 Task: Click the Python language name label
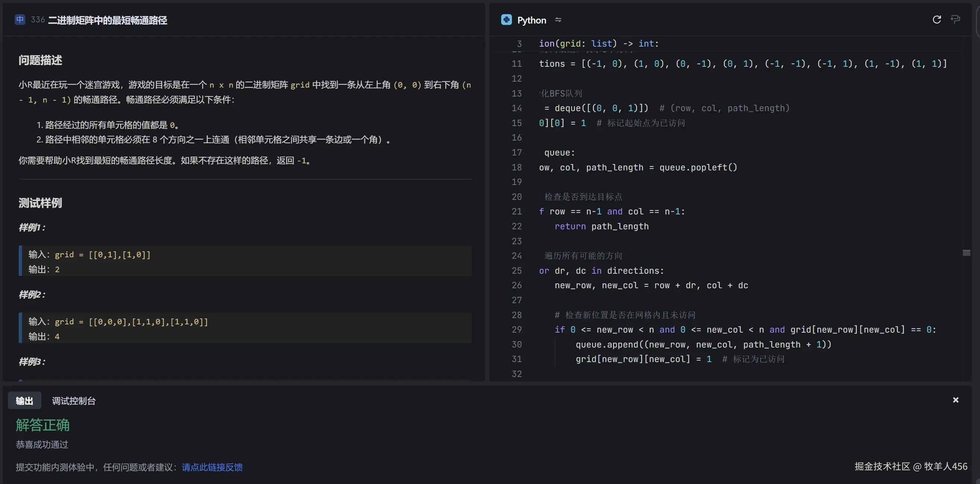[x=531, y=20]
